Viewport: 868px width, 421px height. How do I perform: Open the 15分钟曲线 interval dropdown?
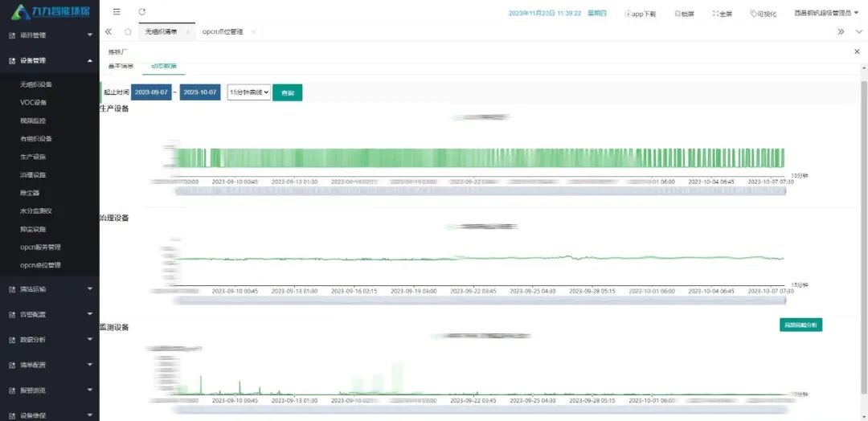pos(248,92)
